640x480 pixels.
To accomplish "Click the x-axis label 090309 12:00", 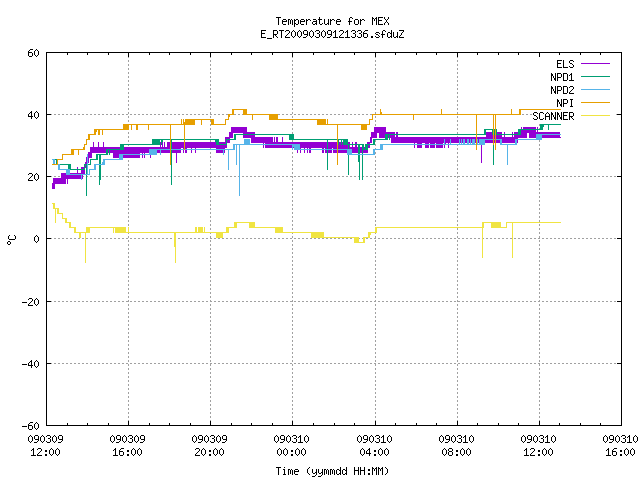I will (45, 446).
